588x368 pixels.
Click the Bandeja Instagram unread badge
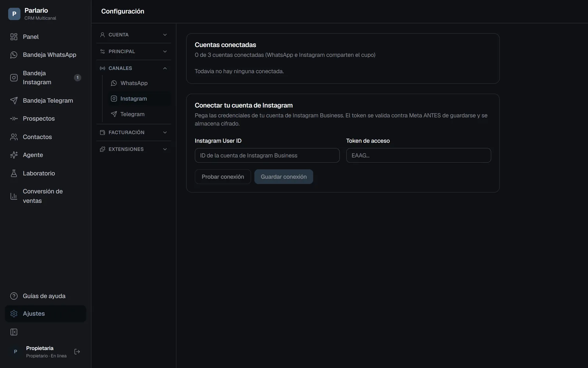tap(78, 78)
